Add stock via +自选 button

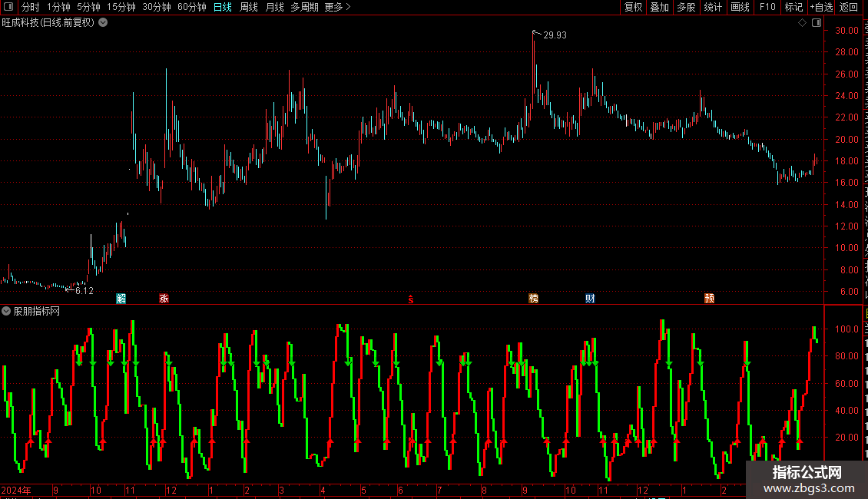(821, 7)
